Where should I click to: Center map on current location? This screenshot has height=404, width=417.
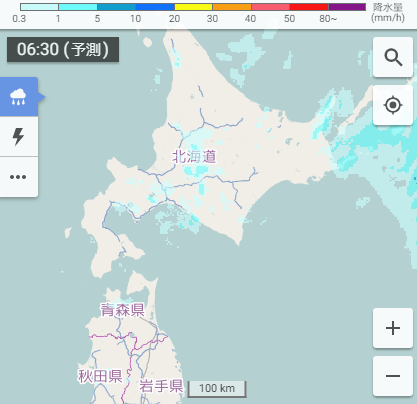point(393,105)
